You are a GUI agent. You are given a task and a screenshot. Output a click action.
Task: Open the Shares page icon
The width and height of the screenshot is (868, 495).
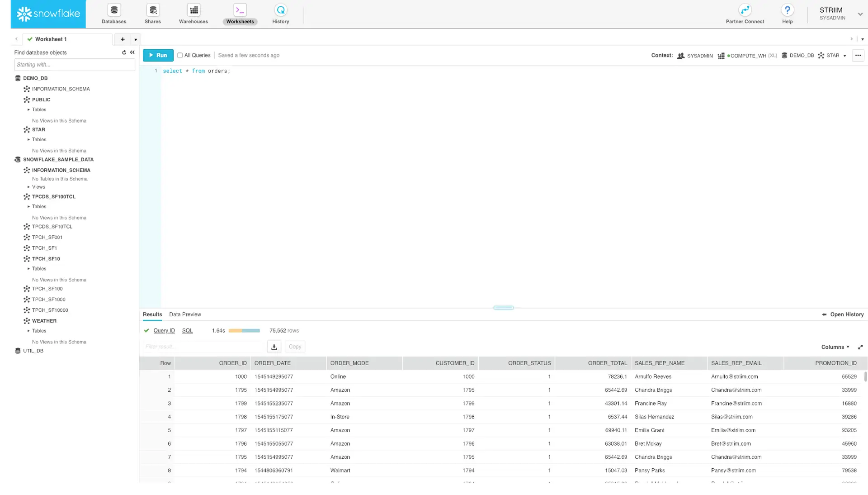pyautogui.click(x=153, y=10)
